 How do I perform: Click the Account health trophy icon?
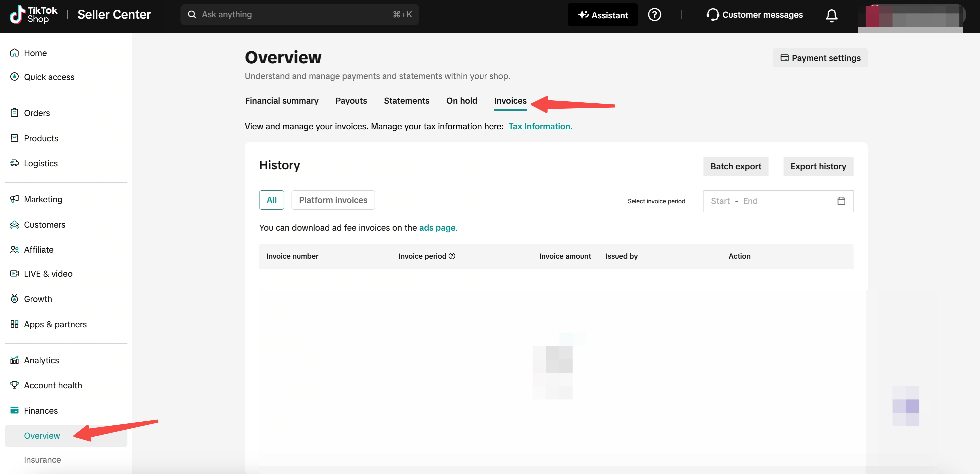point(14,385)
